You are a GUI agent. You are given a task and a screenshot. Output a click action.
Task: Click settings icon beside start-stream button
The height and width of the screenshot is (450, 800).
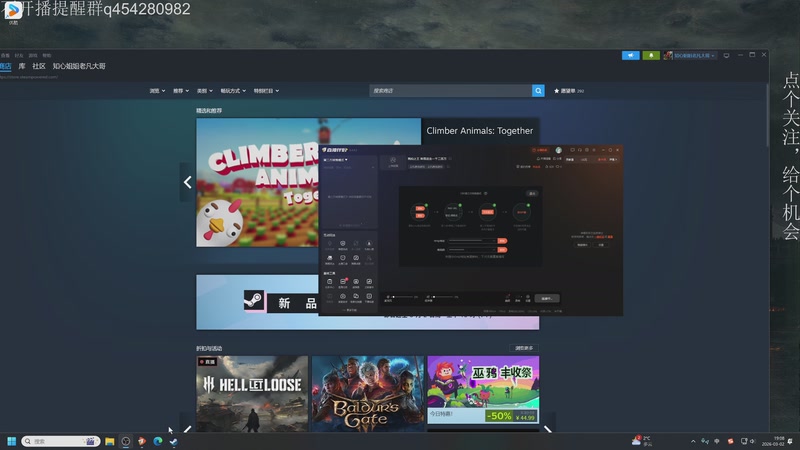point(528,298)
